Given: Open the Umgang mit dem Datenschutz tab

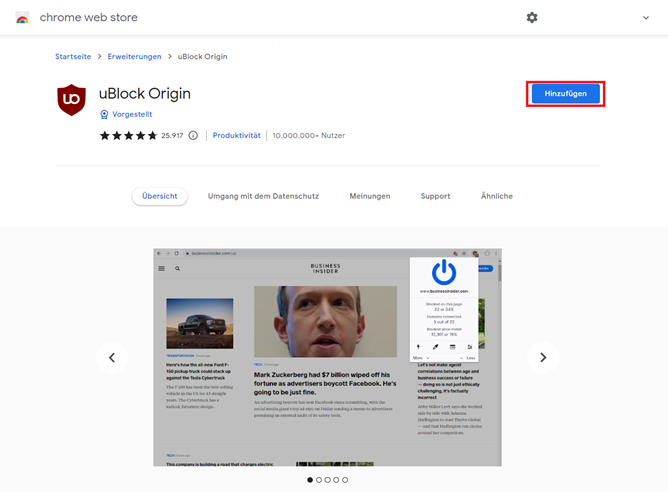Looking at the screenshot, I should coord(263,196).
